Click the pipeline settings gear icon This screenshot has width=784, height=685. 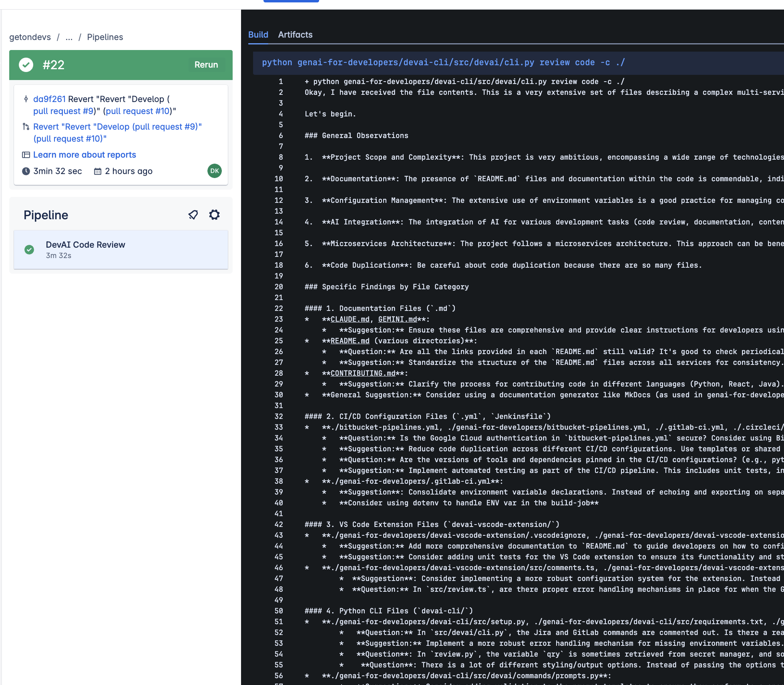215,215
